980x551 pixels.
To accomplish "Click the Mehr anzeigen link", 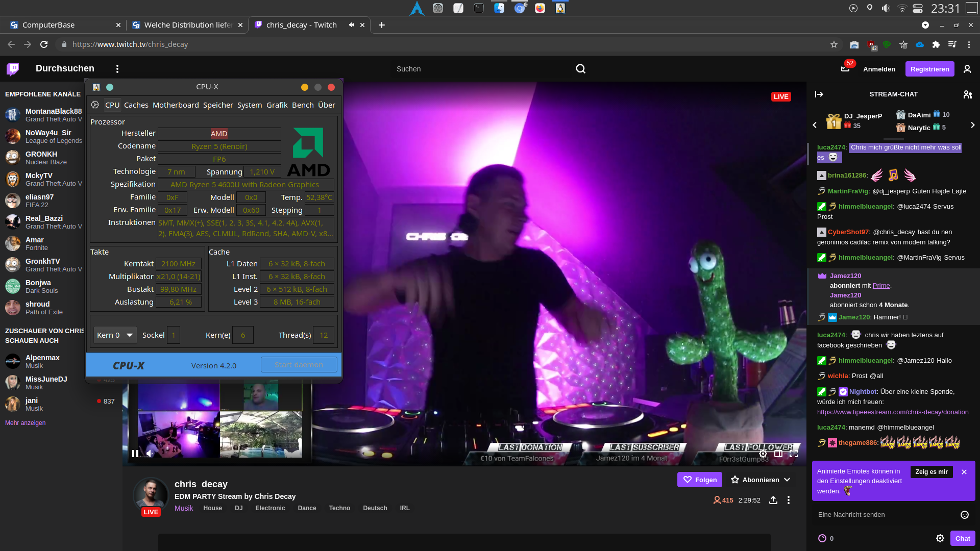I will [x=26, y=423].
